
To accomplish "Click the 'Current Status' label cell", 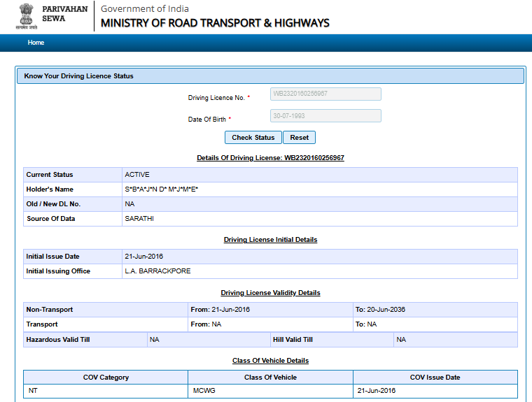I will 73,175.
